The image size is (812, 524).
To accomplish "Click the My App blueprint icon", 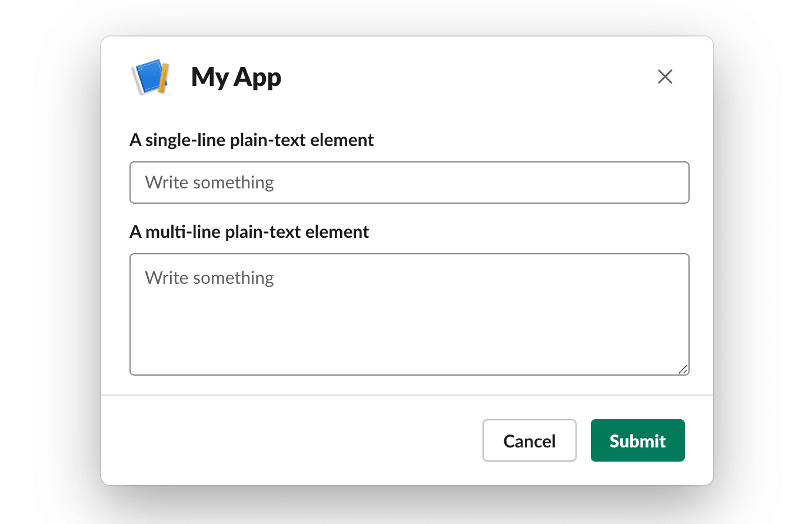I will click(x=150, y=77).
